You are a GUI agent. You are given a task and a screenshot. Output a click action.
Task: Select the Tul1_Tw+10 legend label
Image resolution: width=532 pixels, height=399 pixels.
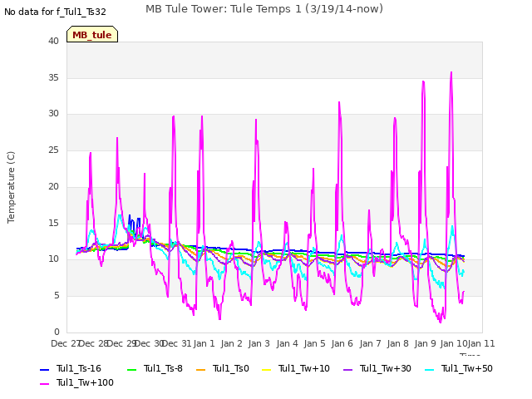click(x=304, y=369)
